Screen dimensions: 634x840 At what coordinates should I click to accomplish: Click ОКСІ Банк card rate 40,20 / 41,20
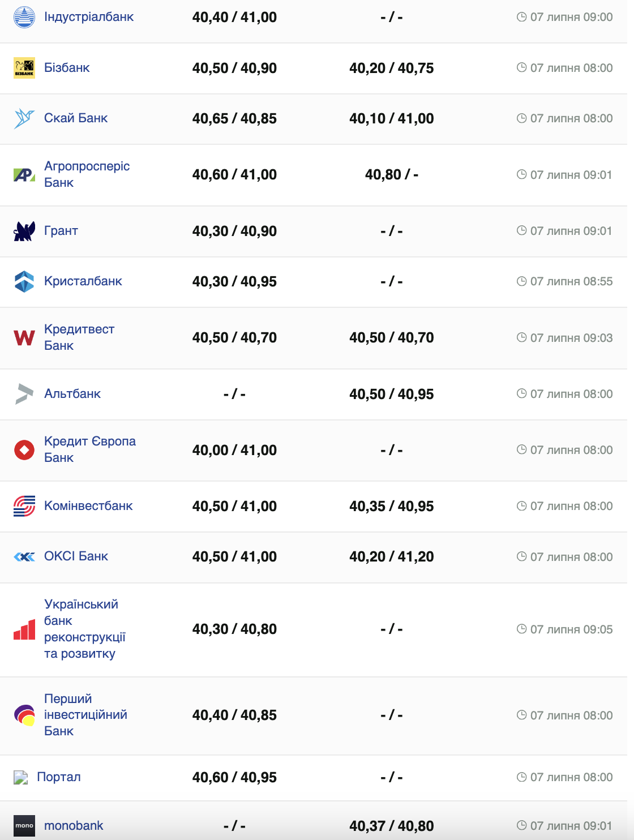point(391,557)
